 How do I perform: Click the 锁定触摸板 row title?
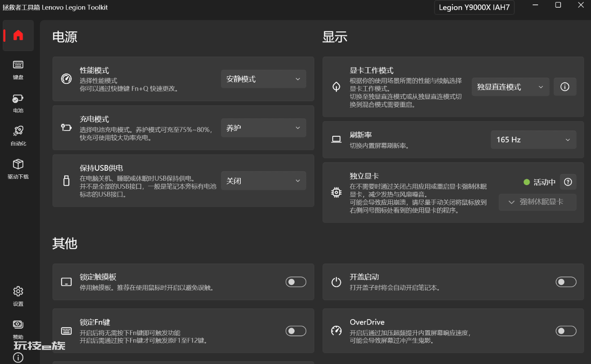[98, 277]
